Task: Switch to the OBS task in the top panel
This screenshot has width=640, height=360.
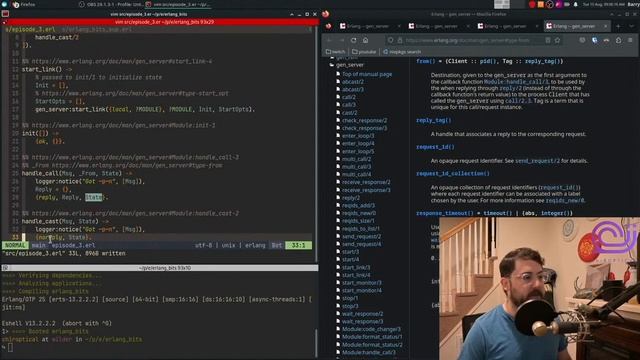Action: tap(111, 4)
